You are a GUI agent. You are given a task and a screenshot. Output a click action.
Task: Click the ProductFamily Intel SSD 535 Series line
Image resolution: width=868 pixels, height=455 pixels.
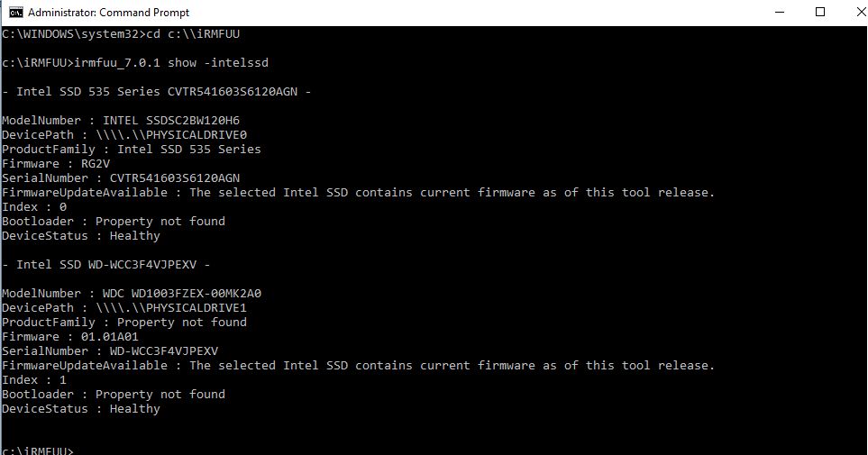coord(132,149)
